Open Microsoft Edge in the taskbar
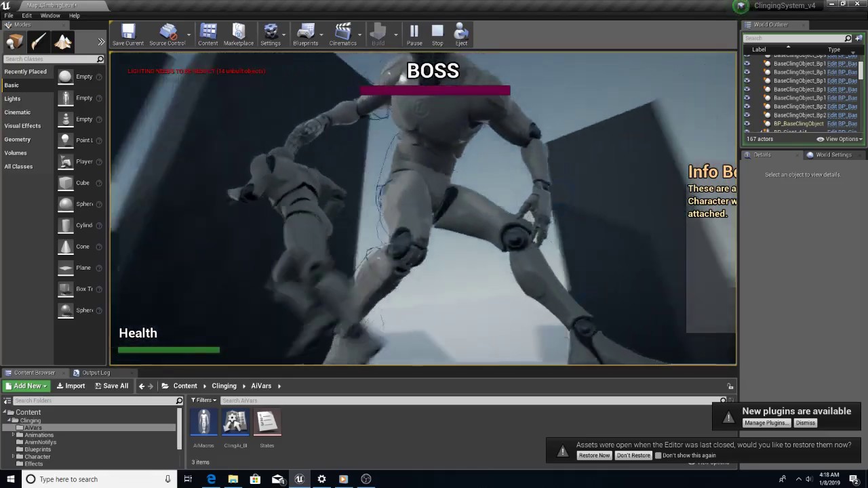Viewport: 868px width, 488px height. click(x=211, y=479)
